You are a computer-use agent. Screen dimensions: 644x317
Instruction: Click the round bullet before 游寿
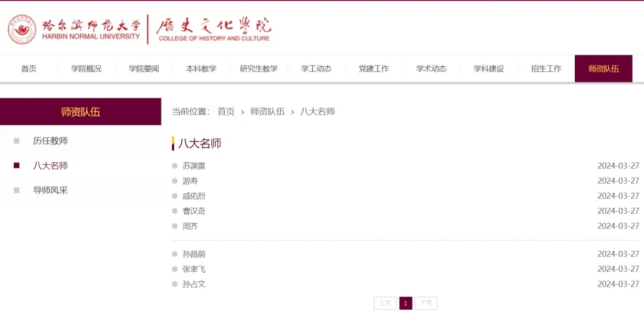click(175, 181)
